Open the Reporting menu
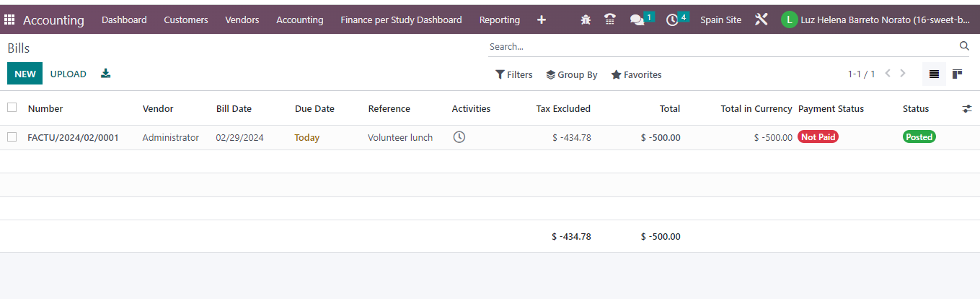 [x=500, y=20]
